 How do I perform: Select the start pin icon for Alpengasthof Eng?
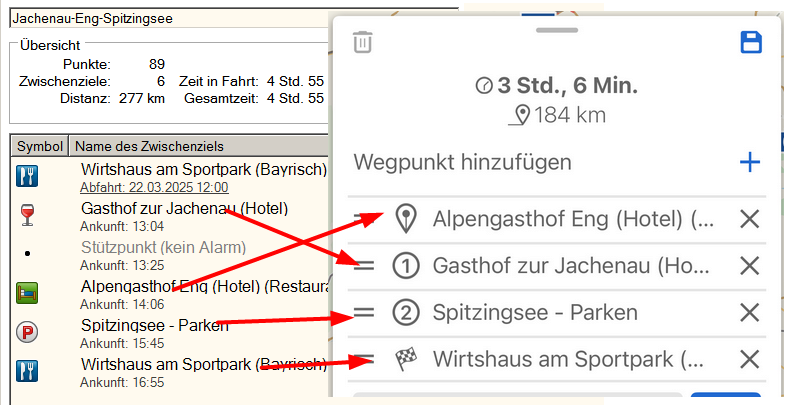405,219
